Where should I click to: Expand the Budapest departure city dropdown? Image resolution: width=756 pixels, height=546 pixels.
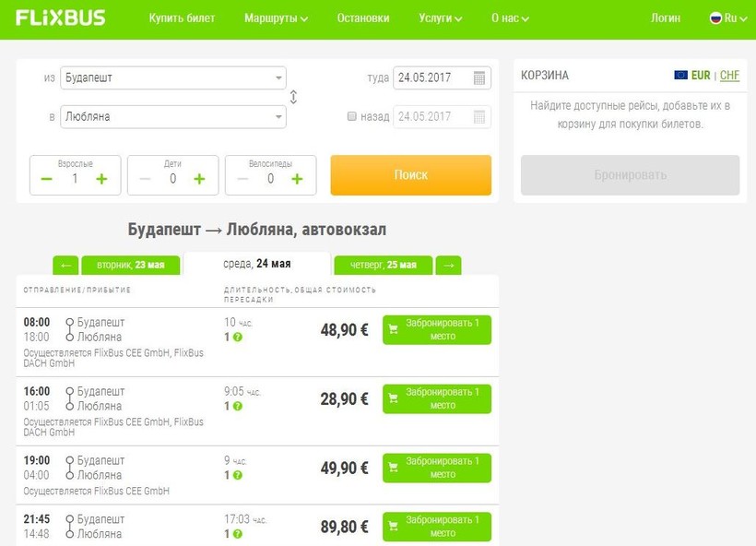(278, 78)
